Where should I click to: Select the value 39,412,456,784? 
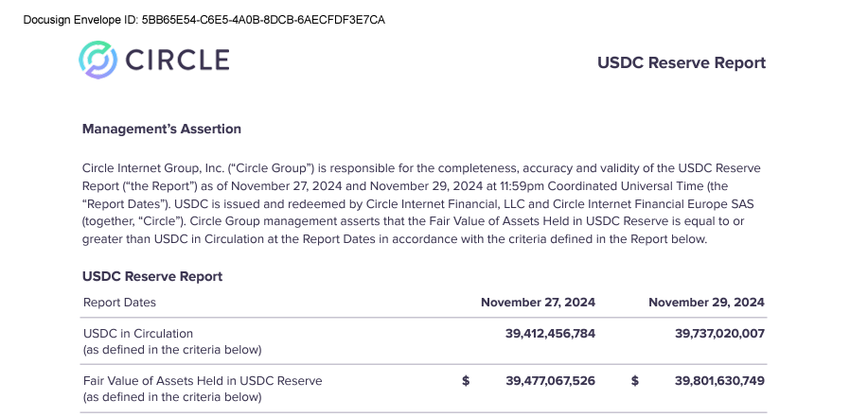tap(550, 334)
